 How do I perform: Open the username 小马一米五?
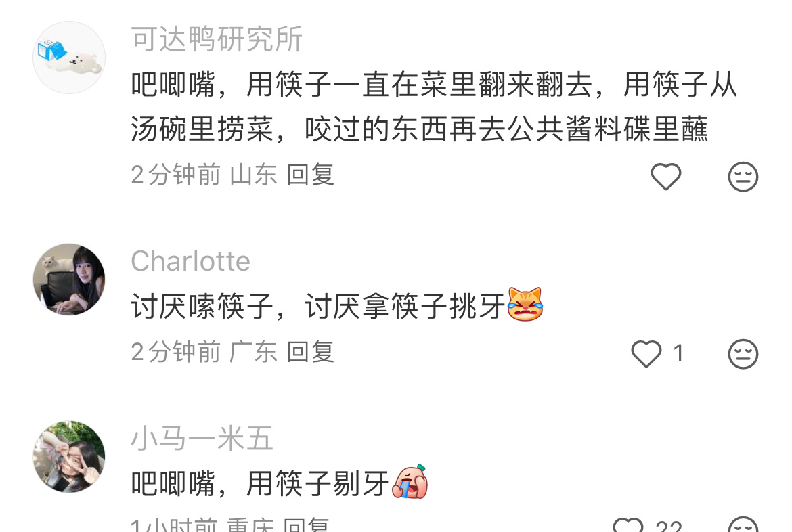202,438
